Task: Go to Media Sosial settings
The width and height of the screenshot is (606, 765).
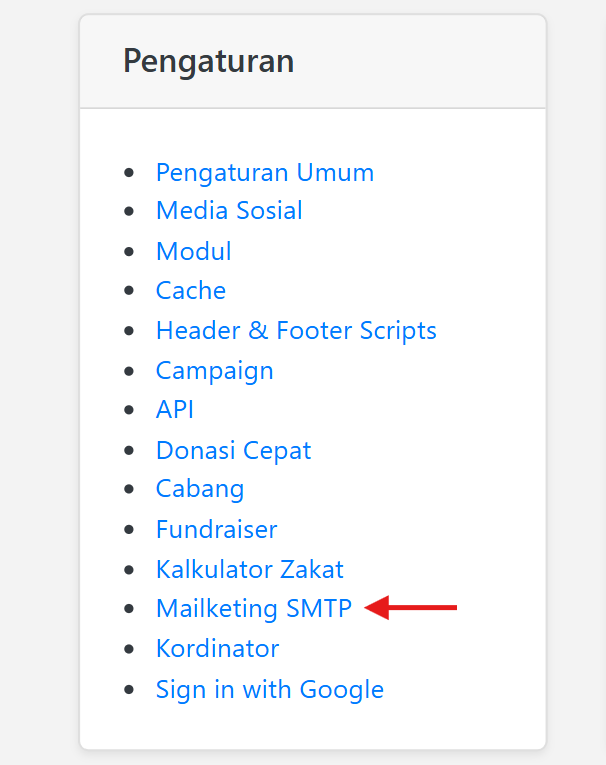Action: 229,211
